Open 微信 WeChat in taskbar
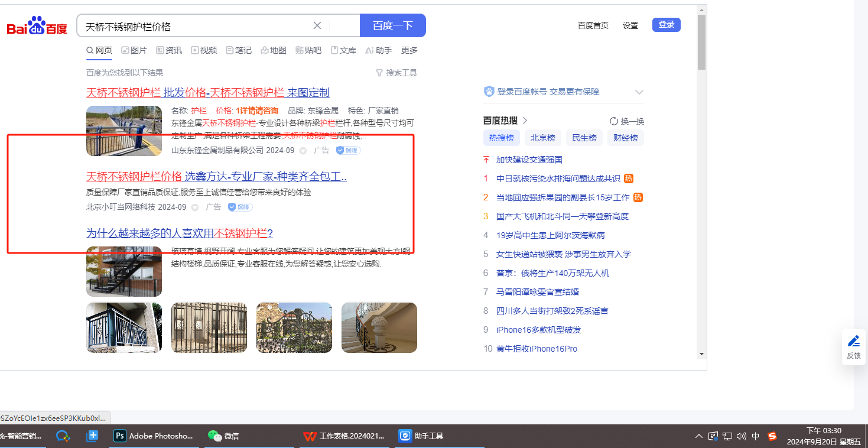 [223, 436]
